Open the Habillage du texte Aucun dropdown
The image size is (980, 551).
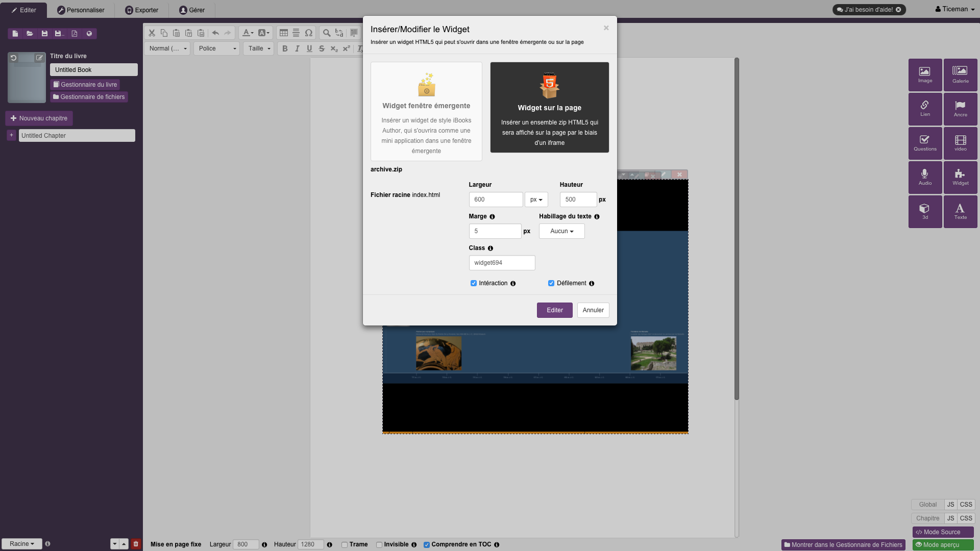[x=561, y=231]
